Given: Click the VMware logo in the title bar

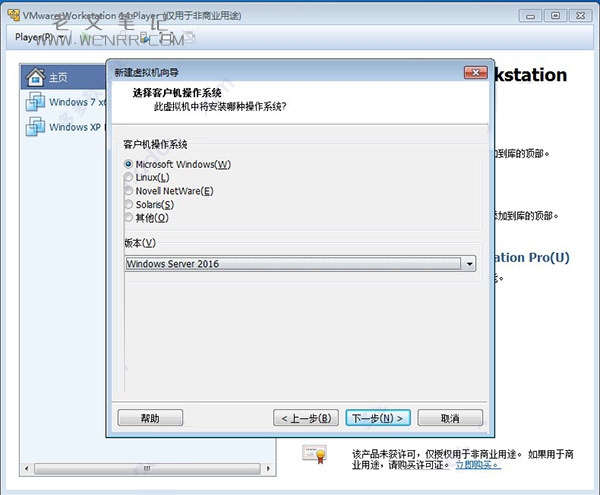Looking at the screenshot, I should [x=12, y=15].
